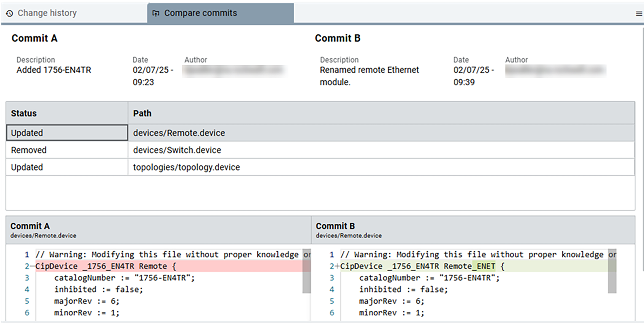Screen dimensions: 644x324
Task: Click catalogNumber line in Commit B diff
Action: coord(429,278)
